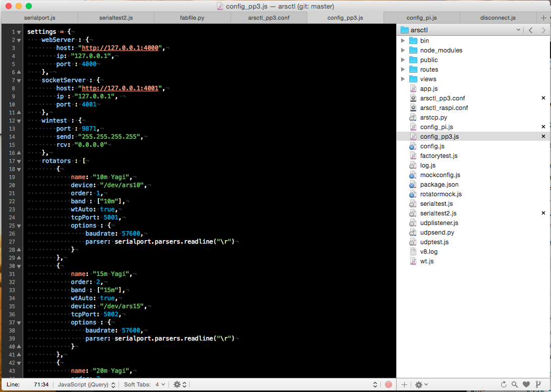
Task: Click the search magnifier in drawer footer
Action: pos(515,384)
